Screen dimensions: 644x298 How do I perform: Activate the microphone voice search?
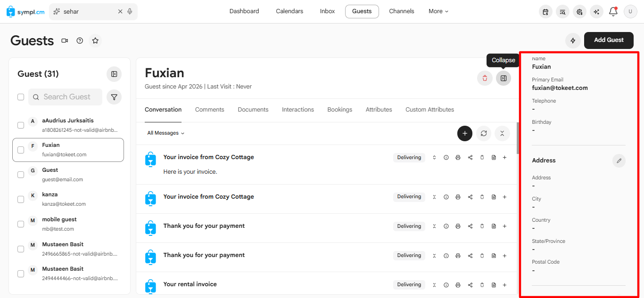click(x=130, y=11)
